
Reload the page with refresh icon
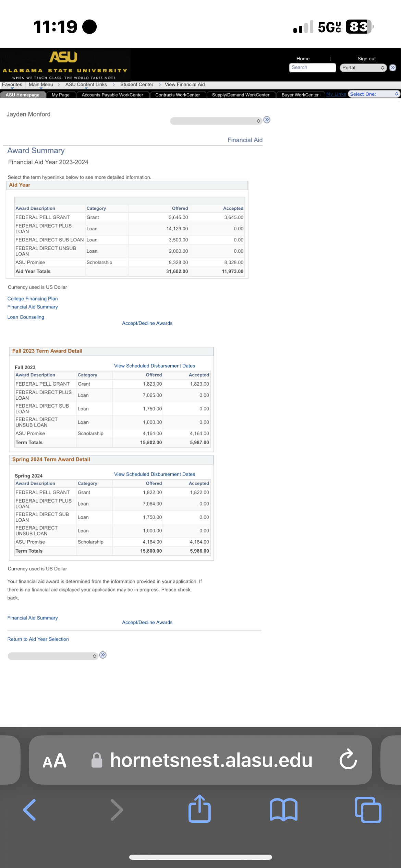coord(348,760)
